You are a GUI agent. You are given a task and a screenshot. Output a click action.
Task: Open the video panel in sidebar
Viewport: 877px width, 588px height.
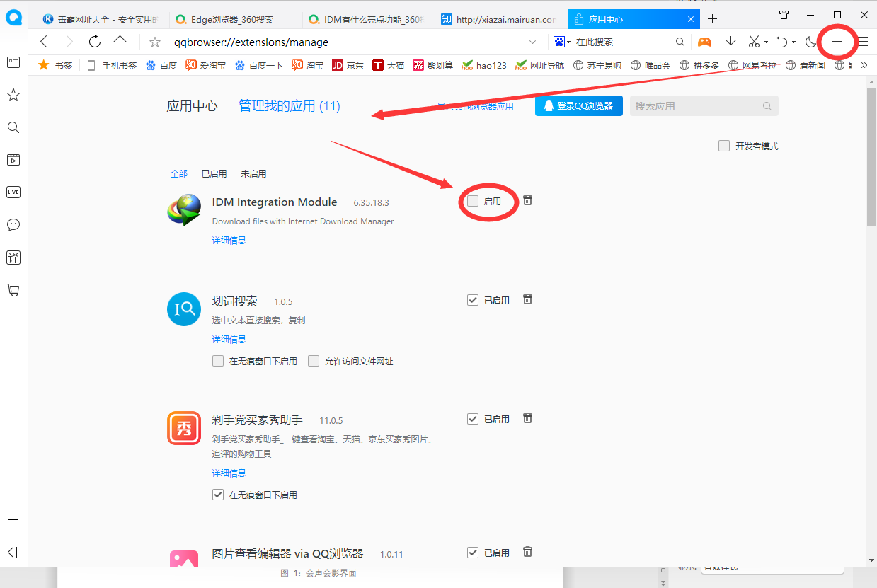point(13,160)
